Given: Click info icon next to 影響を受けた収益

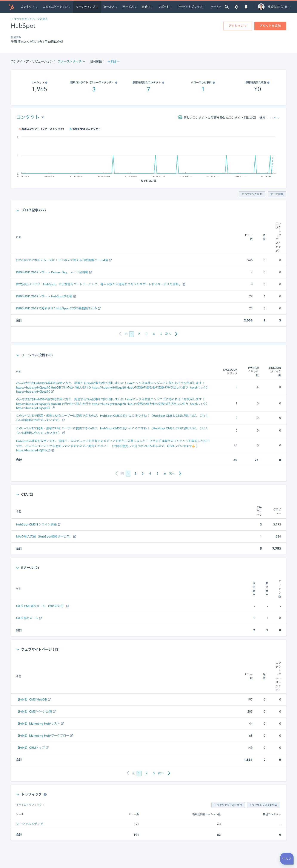Looking at the screenshot, I should click(x=268, y=83).
